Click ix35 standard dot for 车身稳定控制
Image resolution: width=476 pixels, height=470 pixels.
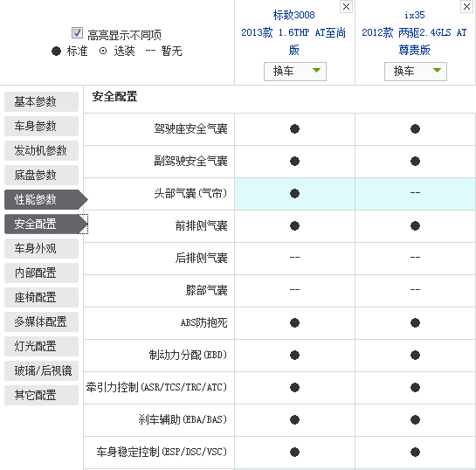click(x=415, y=452)
